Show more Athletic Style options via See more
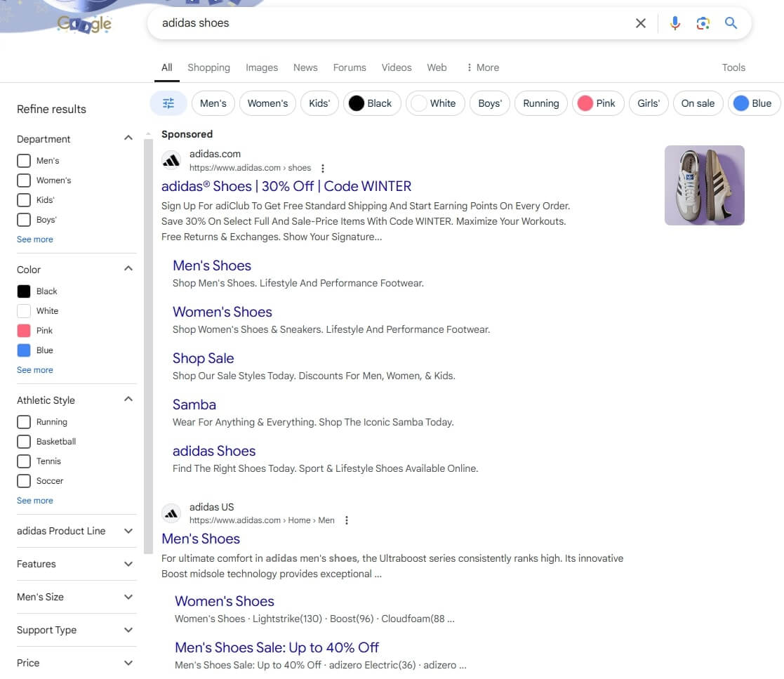 pyautogui.click(x=35, y=501)
